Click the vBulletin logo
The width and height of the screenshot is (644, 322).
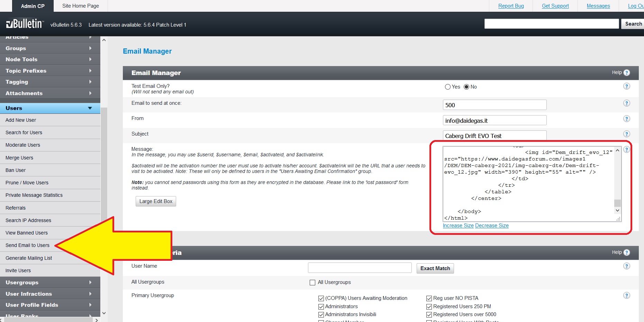25,24
